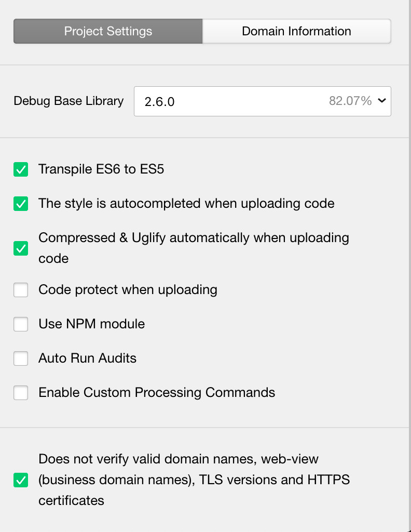Open the Domain Information tab
The width and height of the screenshot is (411, 532).
click(296, 31)
